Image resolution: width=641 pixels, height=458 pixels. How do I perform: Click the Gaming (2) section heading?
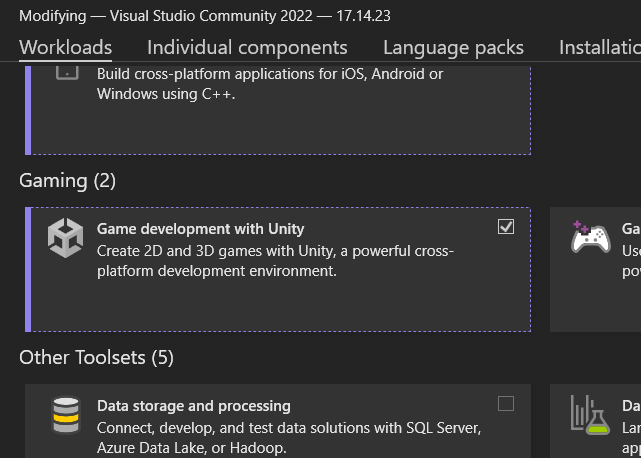(67, 181)
